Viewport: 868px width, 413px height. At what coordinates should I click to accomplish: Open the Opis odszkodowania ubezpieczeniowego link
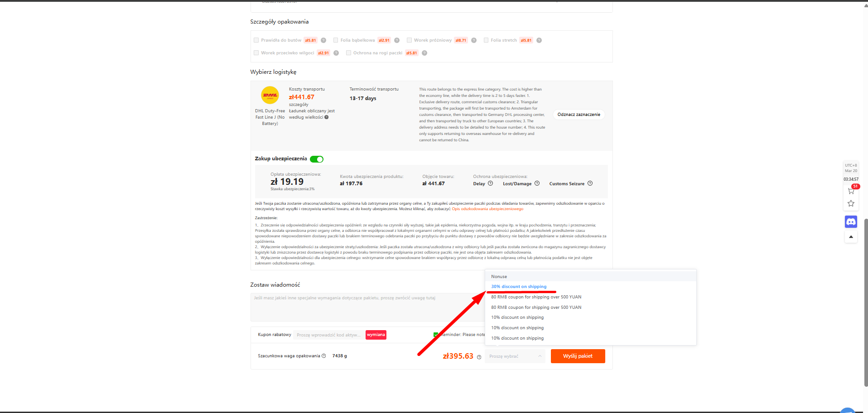click(487, 209)
